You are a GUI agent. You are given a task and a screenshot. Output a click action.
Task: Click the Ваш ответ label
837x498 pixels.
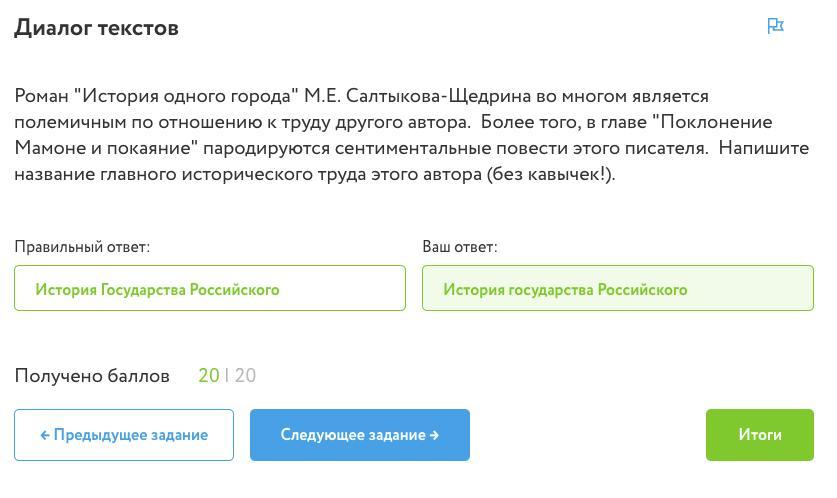click(x=460, y=247)
